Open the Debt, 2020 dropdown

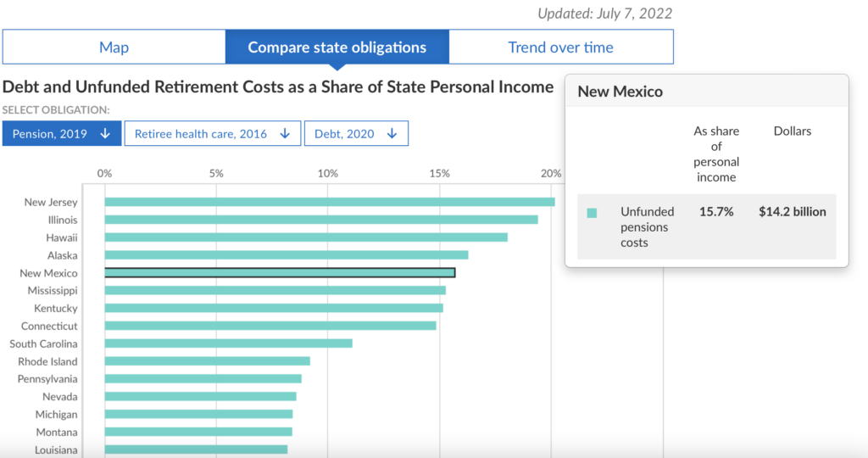click(x=356, y=133)
